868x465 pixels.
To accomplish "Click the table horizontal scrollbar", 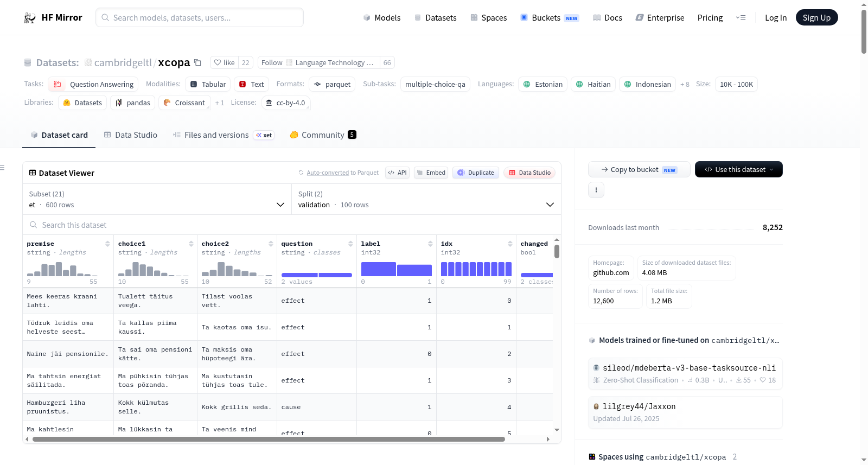I will (269, 439).
